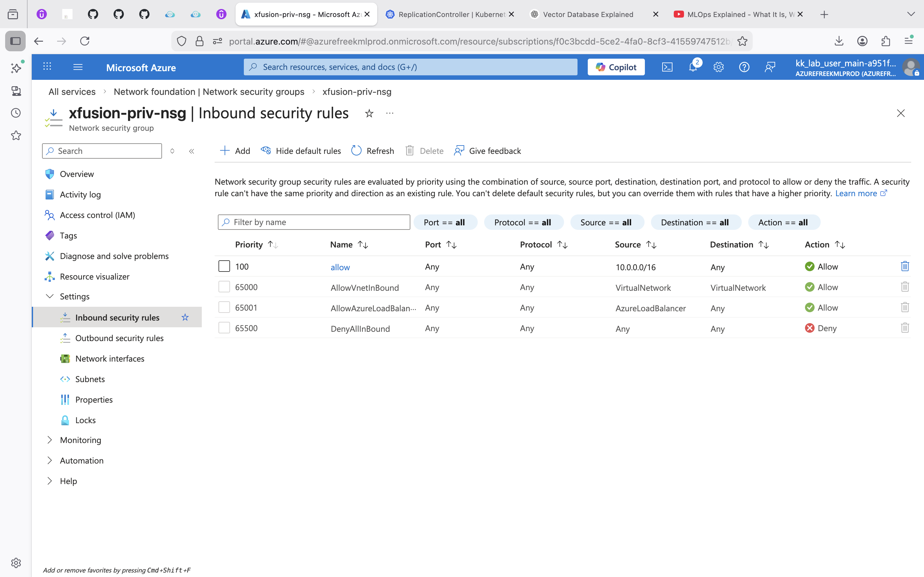Toggle Hide default rules

tap(301, 151)
